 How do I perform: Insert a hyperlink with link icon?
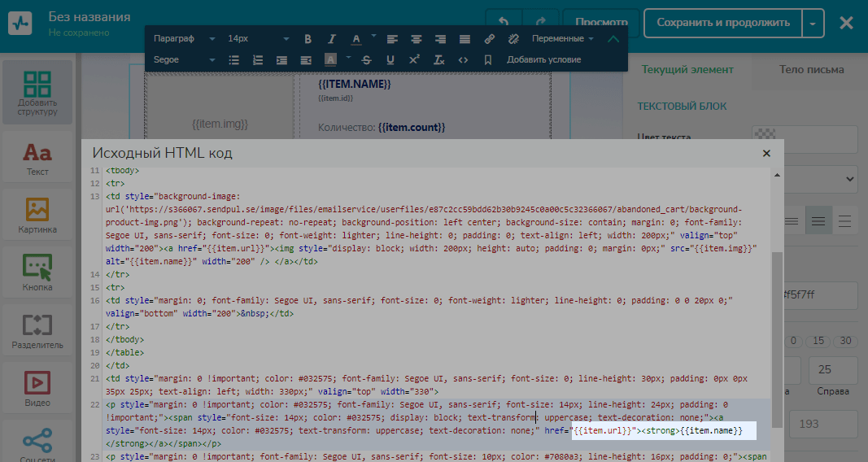pyautogui.click(x=489, y=39)
